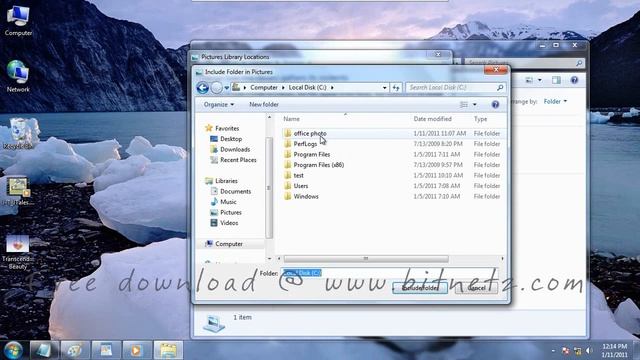
Task: Select Downloads in the navigation pane
Action: (235, 149)
